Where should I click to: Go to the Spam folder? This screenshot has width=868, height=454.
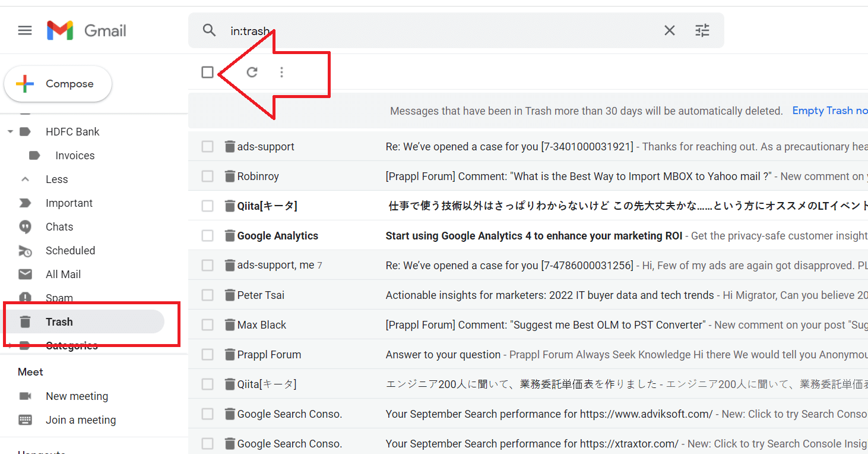click(59, 298)
